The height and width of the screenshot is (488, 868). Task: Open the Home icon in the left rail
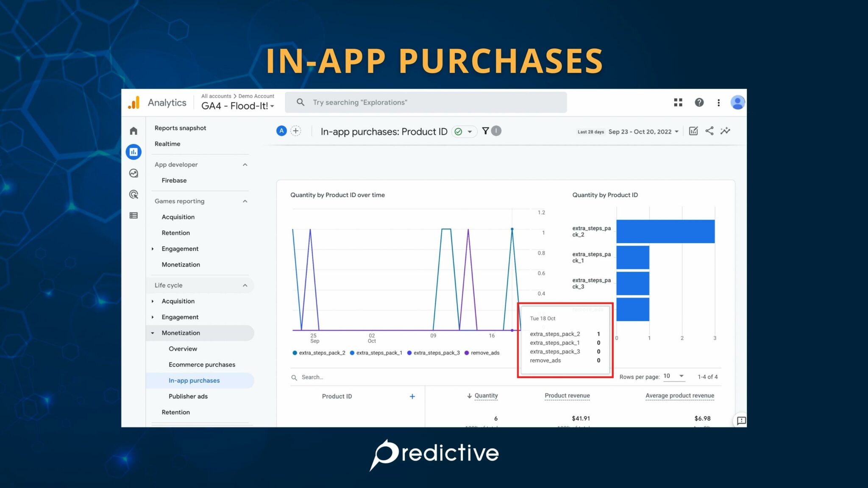coord(134,131)
